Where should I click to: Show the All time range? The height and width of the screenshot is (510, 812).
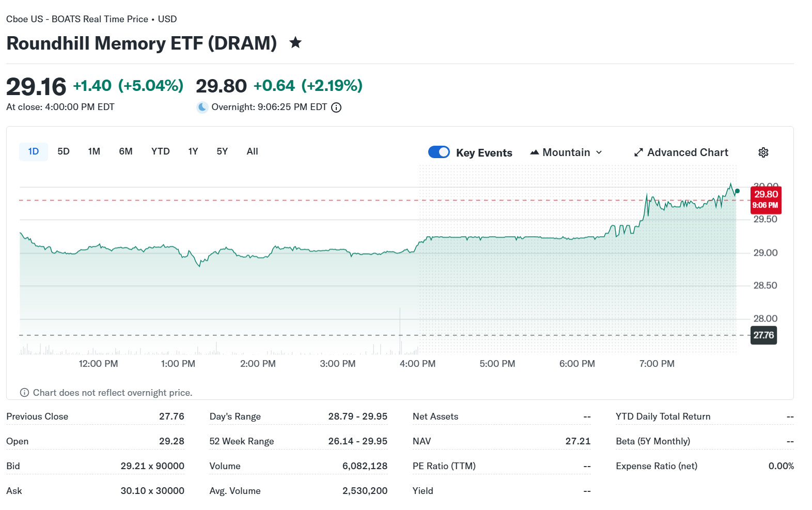pyautogui.click(x=252, y=151)
